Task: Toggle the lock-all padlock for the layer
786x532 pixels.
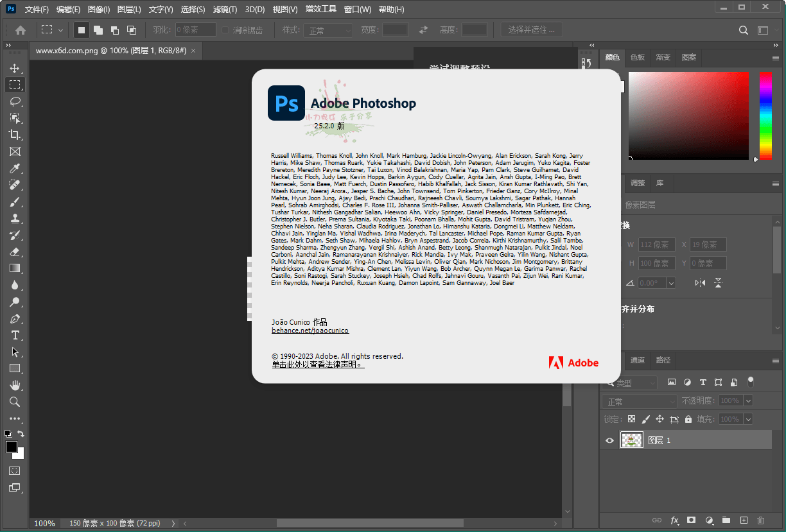Action: point(688,418)
